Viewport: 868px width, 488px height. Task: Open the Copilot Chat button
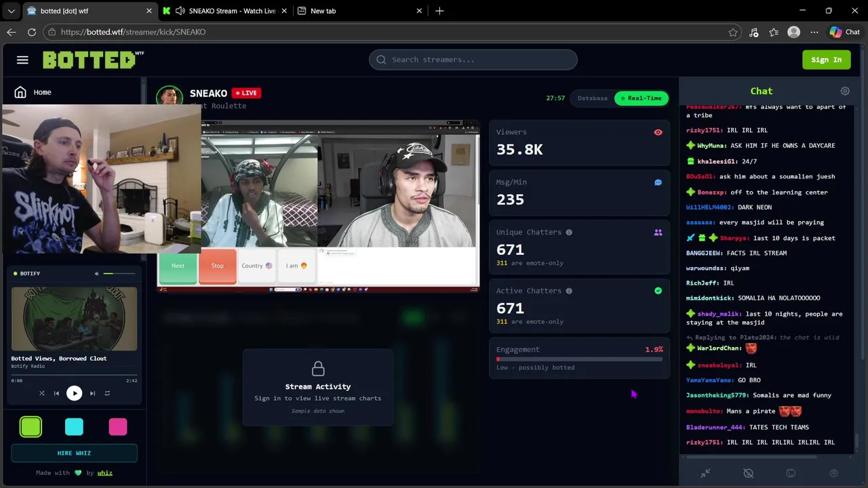pos(845,32)
